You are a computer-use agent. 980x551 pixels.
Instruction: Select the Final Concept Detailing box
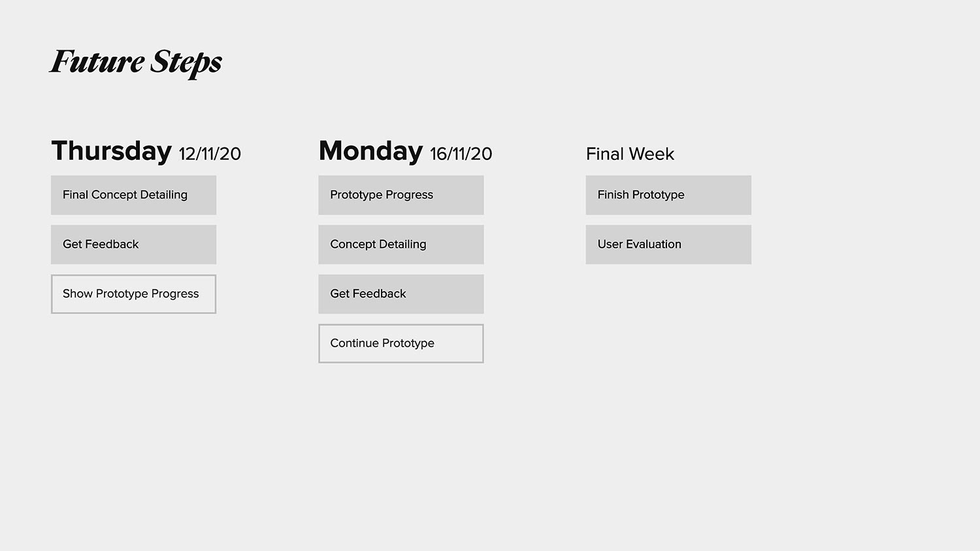(x=133, y=195)
